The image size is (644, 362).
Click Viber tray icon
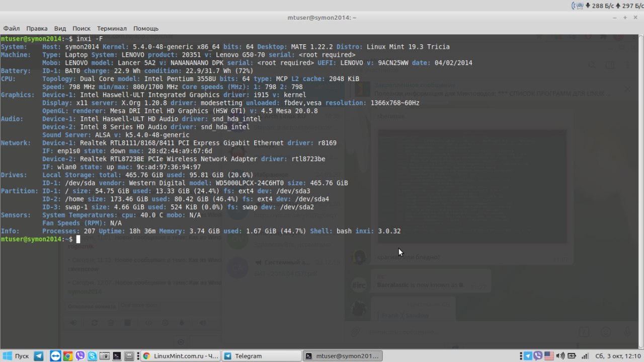pos(538,356)
